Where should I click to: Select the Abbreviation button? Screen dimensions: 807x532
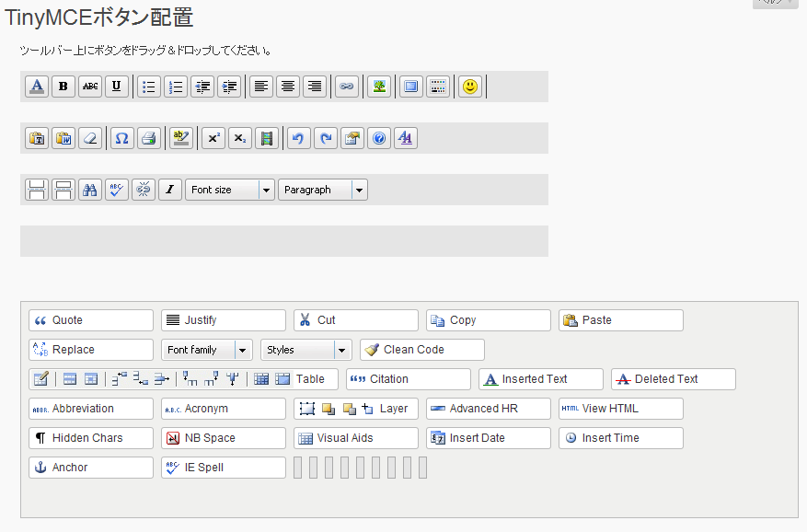[x=91, y=409]
